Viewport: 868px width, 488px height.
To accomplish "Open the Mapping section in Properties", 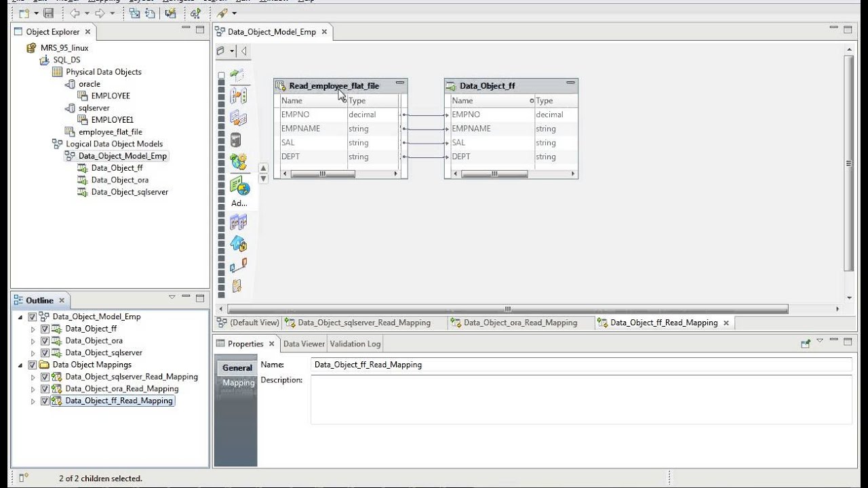I will (x=239, y=382).
